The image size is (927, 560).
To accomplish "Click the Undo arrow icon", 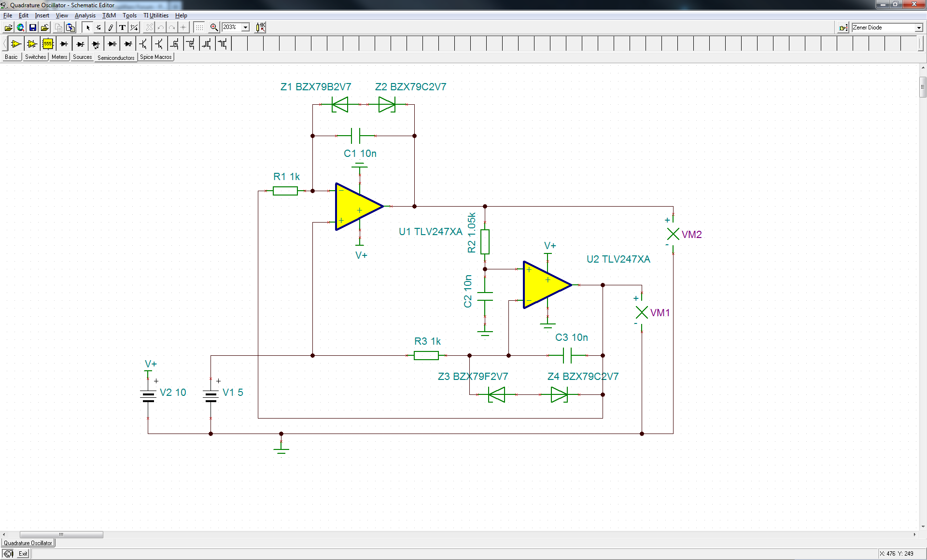I will [161, 28].
